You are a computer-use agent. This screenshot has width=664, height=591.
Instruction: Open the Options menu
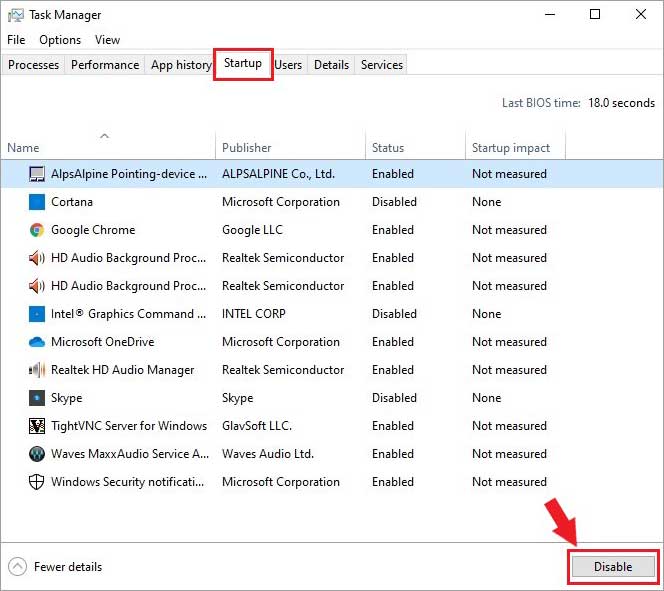60,40
